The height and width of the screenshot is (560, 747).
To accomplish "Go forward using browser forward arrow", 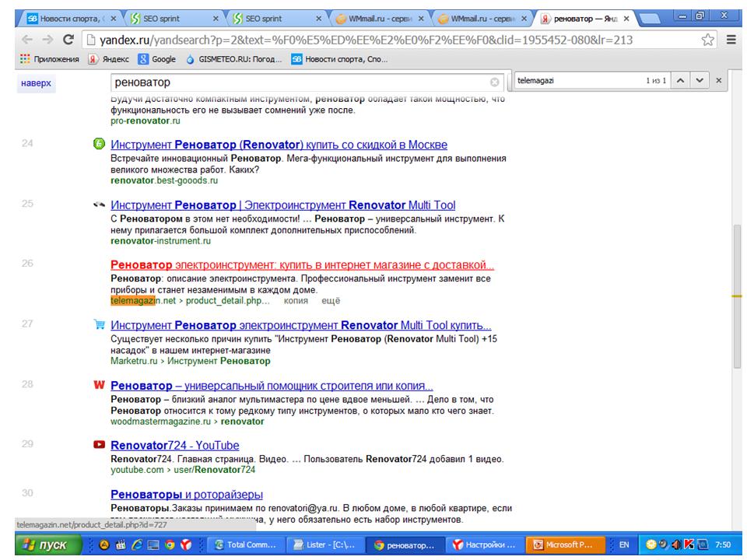I will click(47, 40).
